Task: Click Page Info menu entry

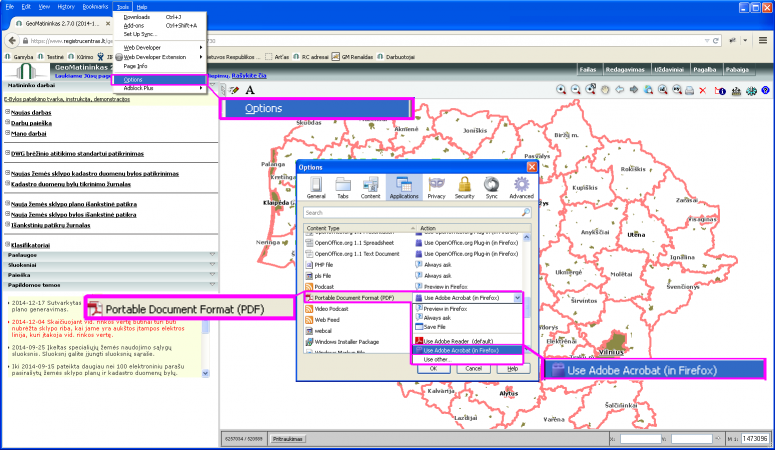Action: 159,66
